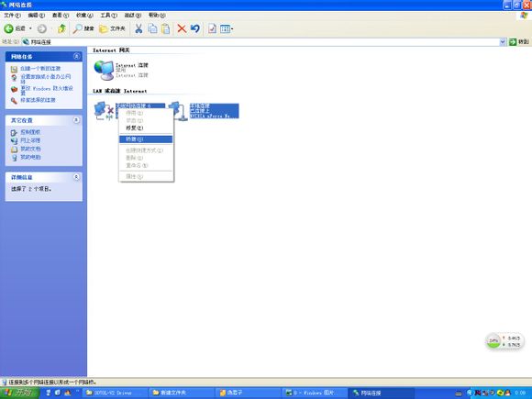
Task: Open the 我的电脑 (My Computer) link
Action: pyautogui.click(x=30, y=158)
